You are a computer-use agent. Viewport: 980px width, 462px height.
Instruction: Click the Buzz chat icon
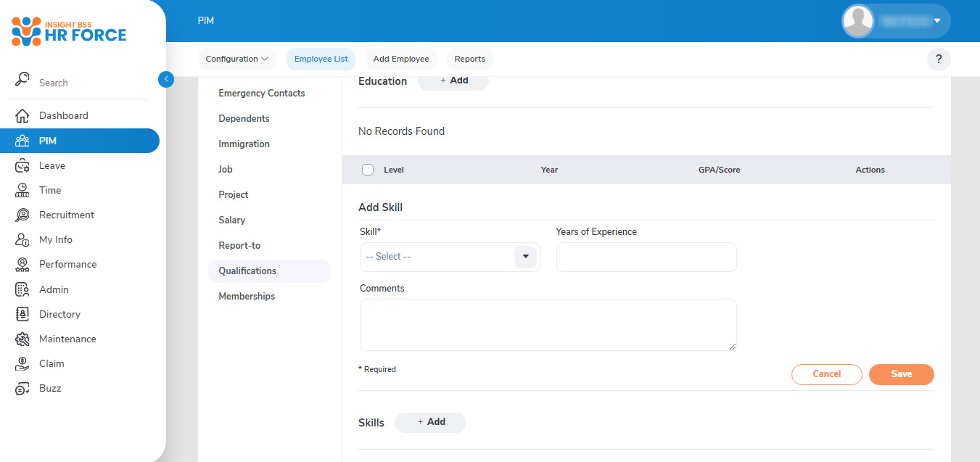22,388
